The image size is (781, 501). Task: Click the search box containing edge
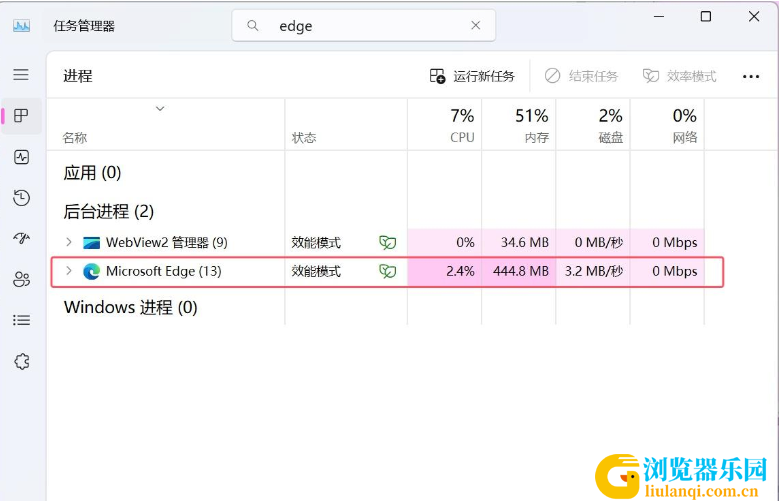point(364,25)
